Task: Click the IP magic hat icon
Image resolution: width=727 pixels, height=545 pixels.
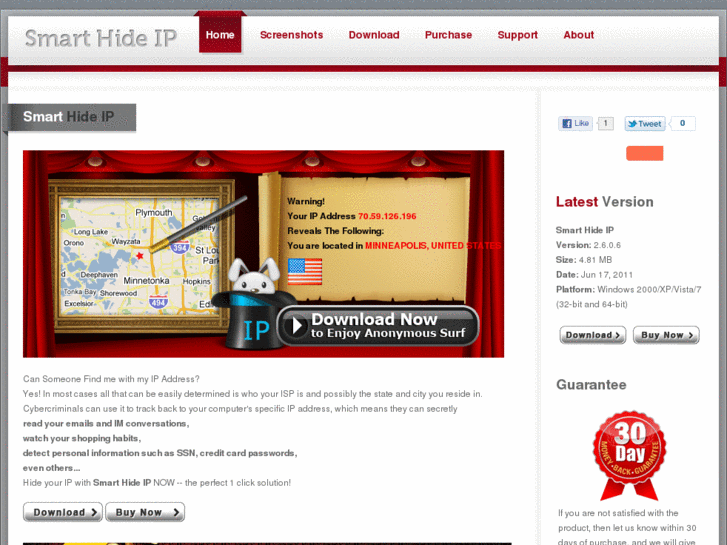Action: [253, 322]
